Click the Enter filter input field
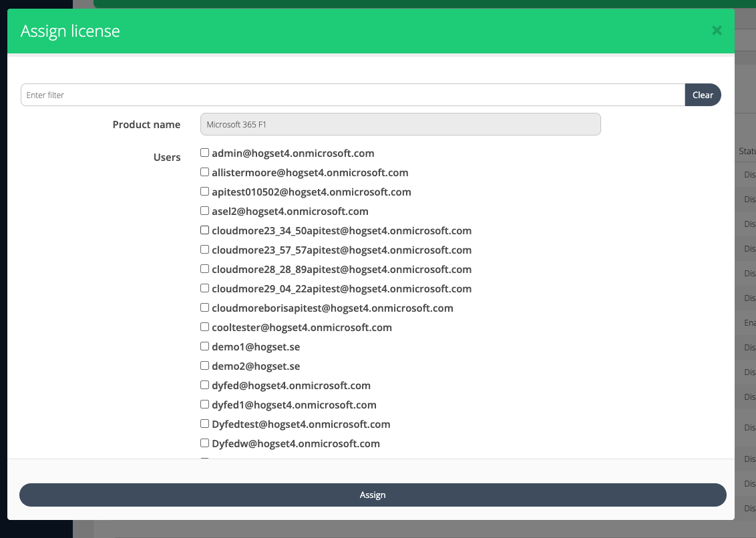 353,95
